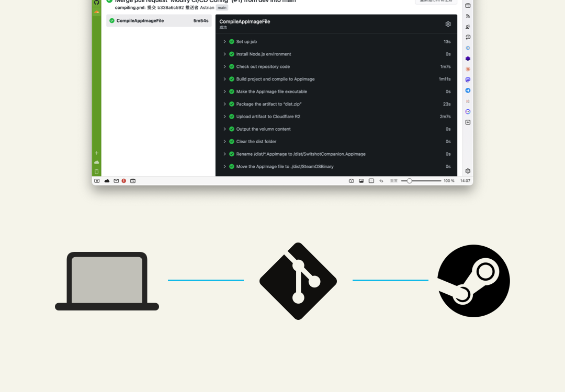565x392 pixels.
Task: Open the log settings gear in CompileAppImageFile panel
Action: click(x=448, y=24)
